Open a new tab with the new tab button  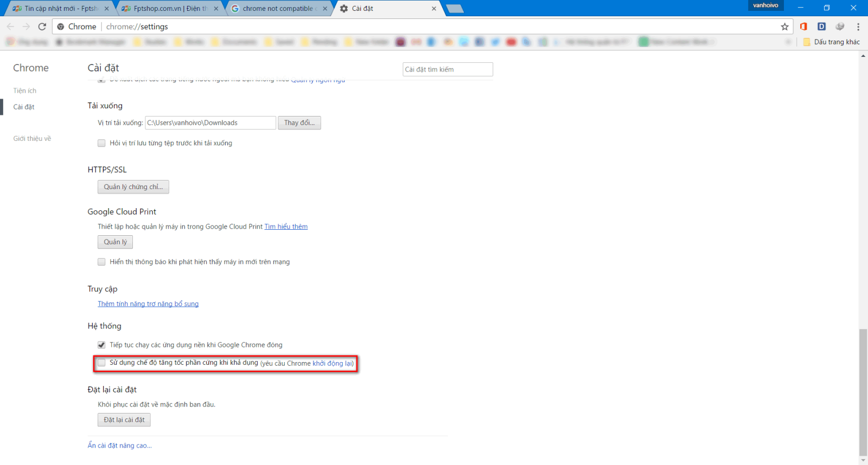pyautogui.click(x=455, y=9)
